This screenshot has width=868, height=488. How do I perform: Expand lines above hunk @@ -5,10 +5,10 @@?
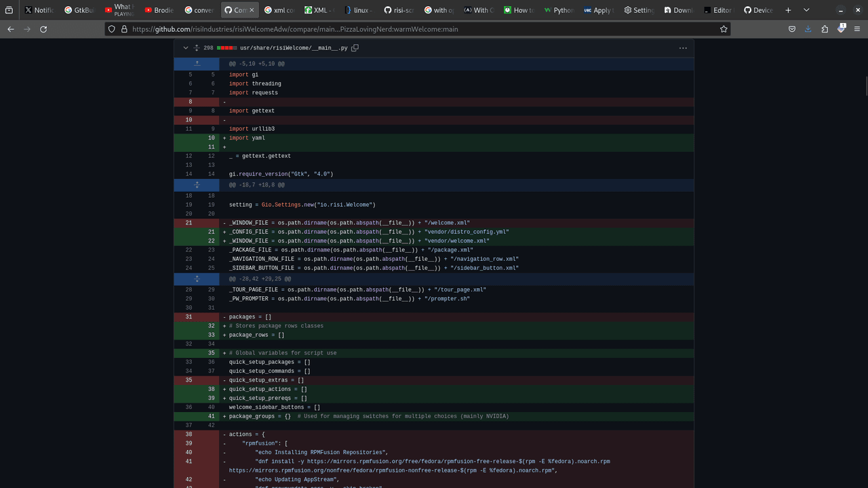[197, 64]
